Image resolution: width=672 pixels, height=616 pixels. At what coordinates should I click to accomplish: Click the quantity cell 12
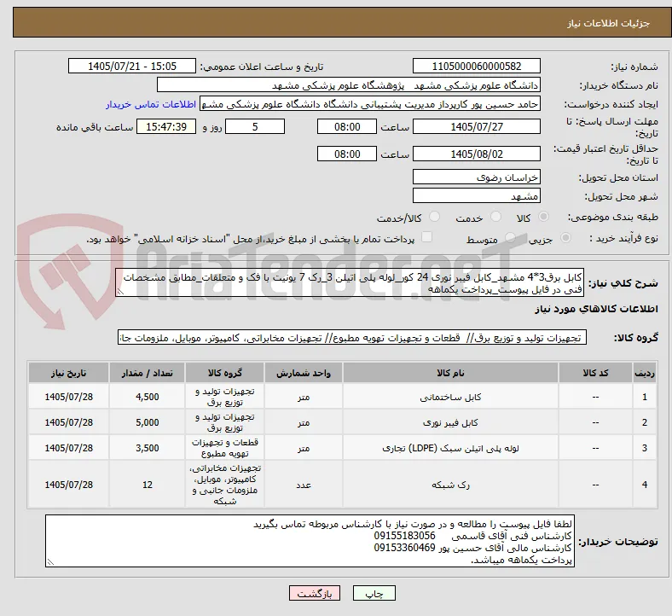[x=148, y=485]
